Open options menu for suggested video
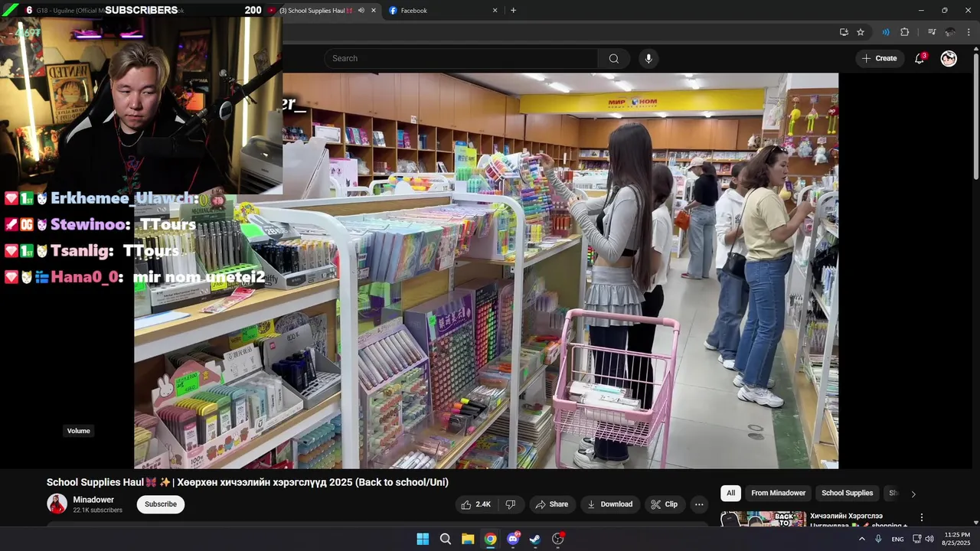This screenshot has width=980, height=551. tap(922, 518)
